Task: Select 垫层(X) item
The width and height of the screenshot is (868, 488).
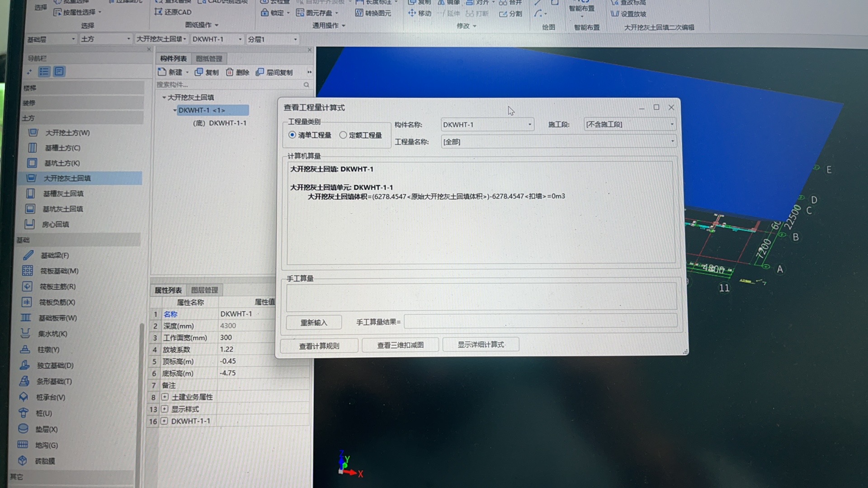Action: 47,429
